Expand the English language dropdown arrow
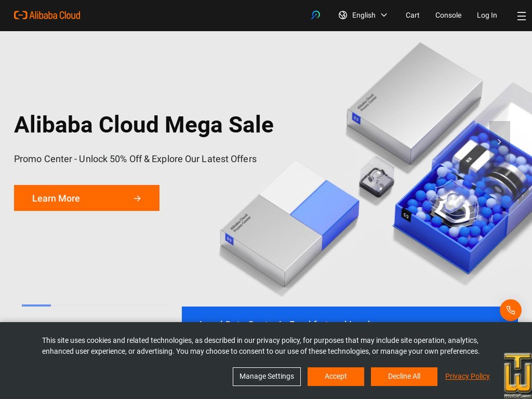 coord(384,15)
